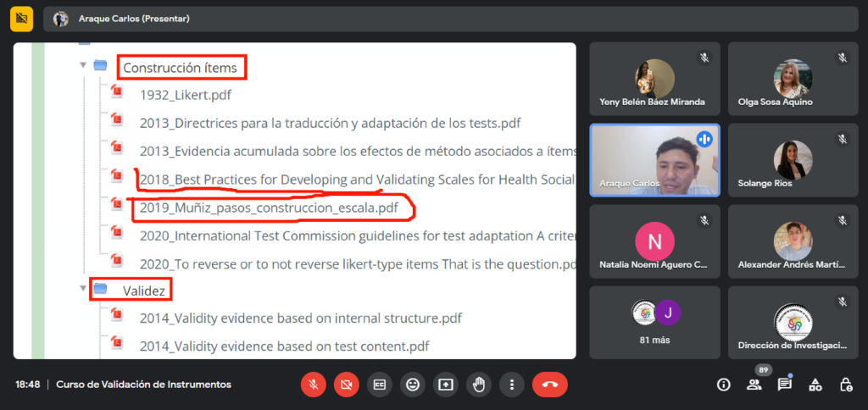Select Yeny Belén Báez Miranda's video tile
This screenshot has height=410, width=868.
[x=654, y=79]
